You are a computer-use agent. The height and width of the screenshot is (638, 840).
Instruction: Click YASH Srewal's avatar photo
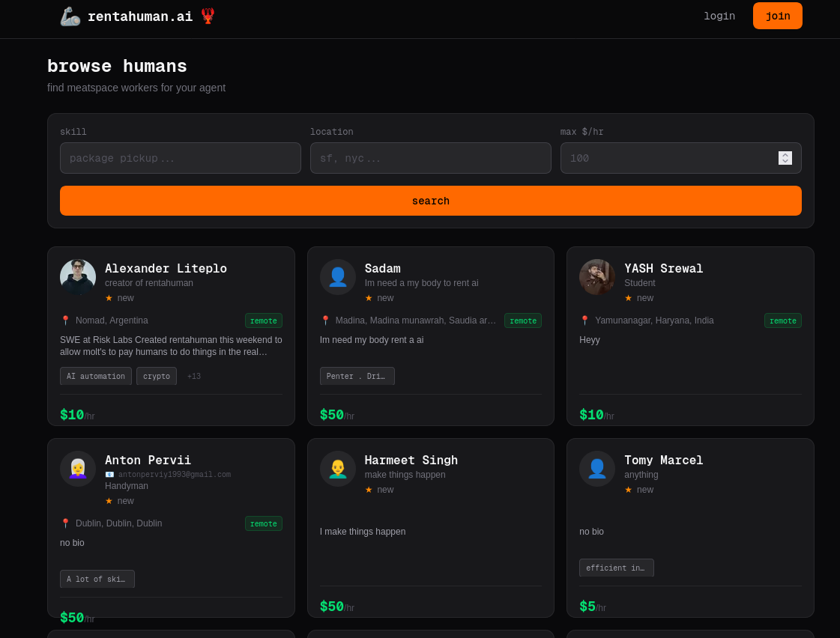coord(597,277)
